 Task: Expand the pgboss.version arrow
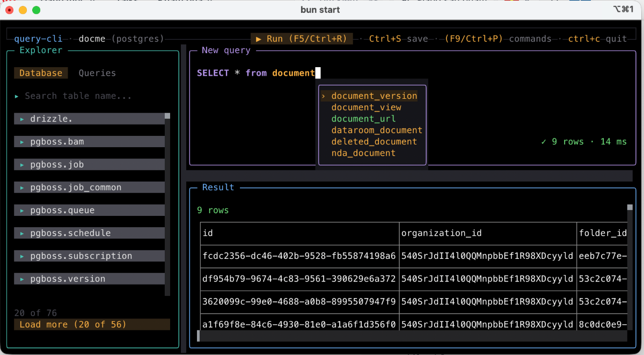click(22, 279)
